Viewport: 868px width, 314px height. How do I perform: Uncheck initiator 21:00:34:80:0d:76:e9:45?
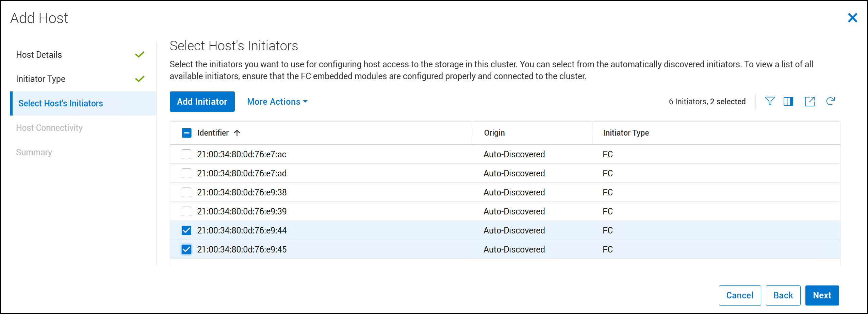tap(186, 249)
